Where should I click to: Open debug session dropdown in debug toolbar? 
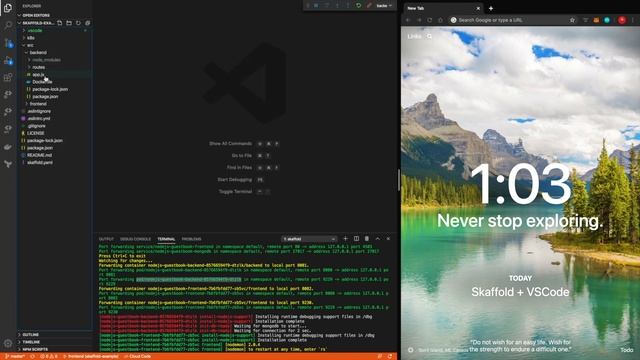384,5
